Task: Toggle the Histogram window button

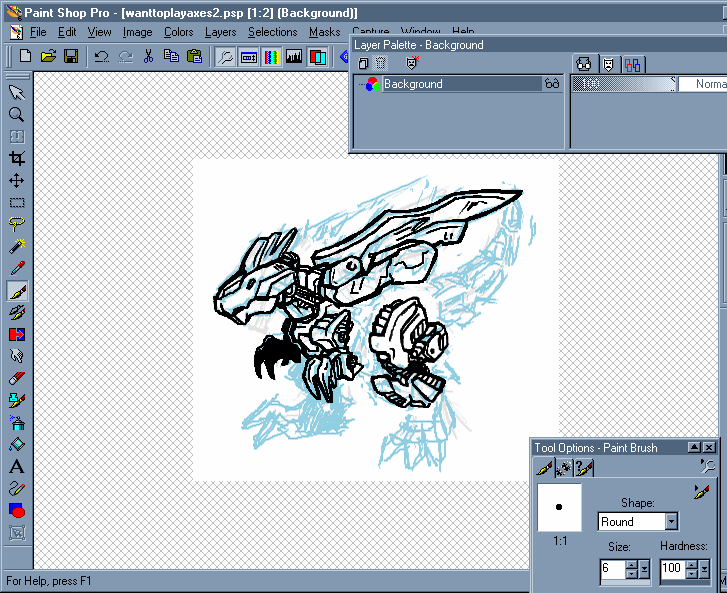Action: [294, 57]
